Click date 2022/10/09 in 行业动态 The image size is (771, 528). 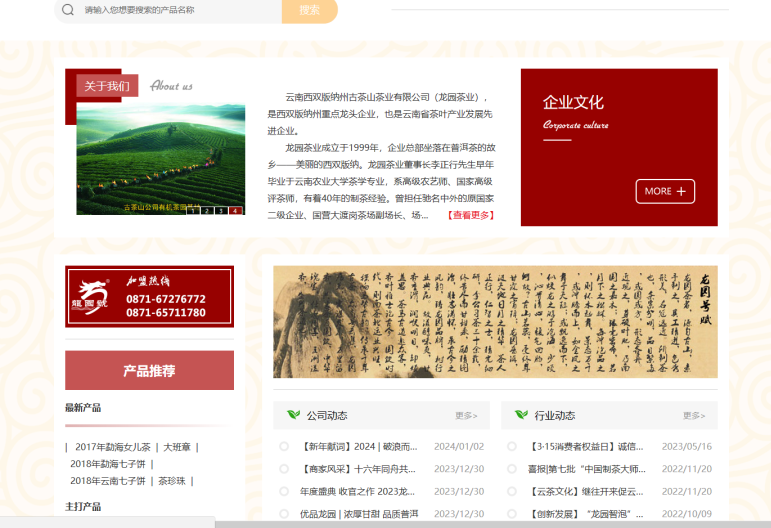click(686, 514)
